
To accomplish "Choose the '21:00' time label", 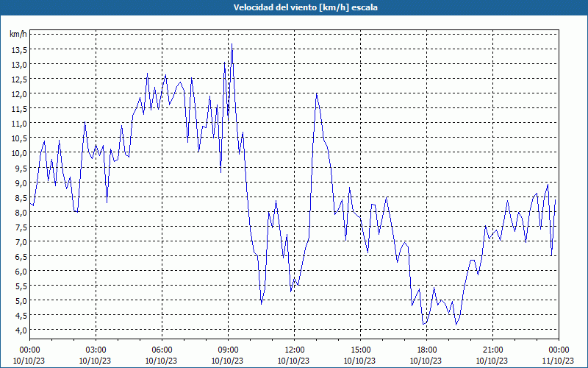I will click(492, 350).
